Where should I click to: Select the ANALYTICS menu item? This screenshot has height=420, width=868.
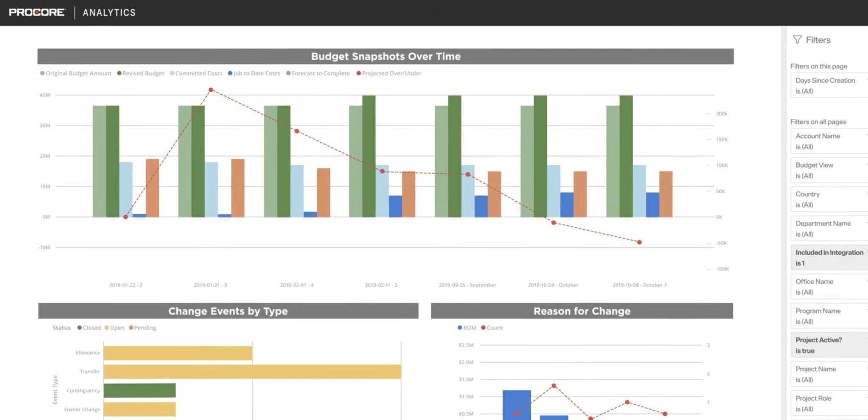tap(108, 12)
